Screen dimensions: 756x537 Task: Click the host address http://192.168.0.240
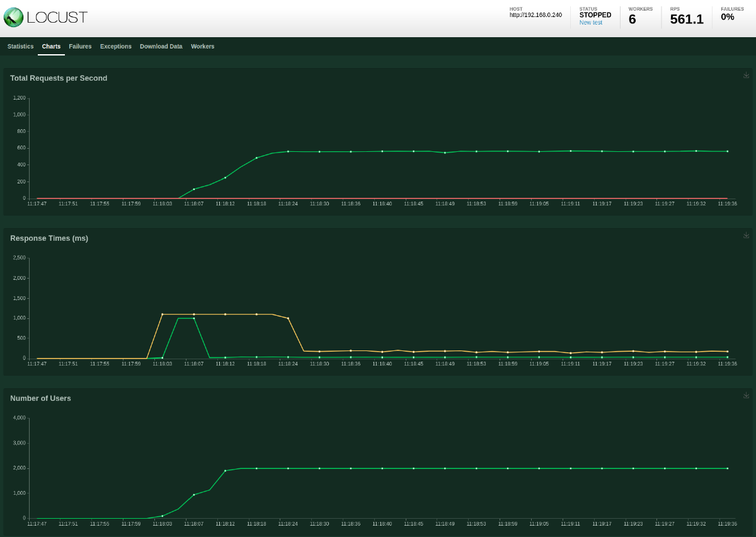point(535,15)
